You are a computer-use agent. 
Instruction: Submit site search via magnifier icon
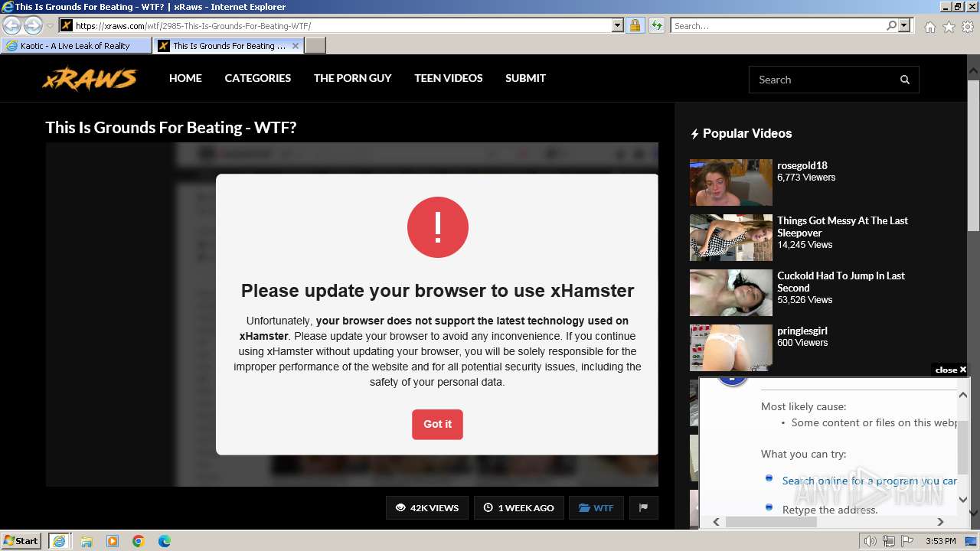905,80
